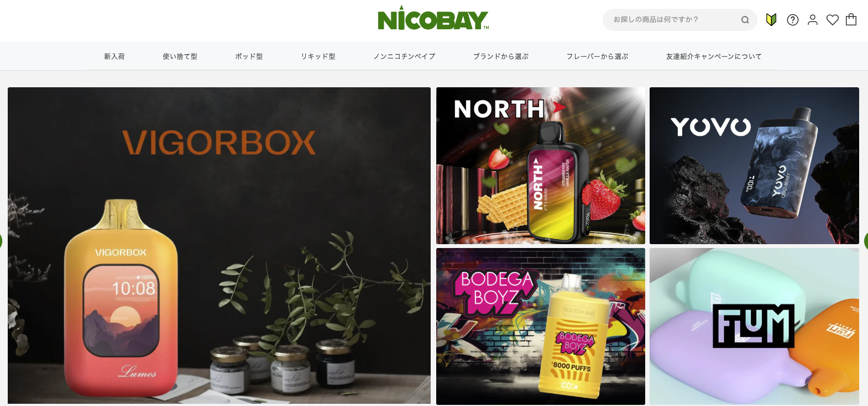Expand フレーバーから選ぶ menu
Image resolution: width=868 pixels, height=406 pixels.
597,56
